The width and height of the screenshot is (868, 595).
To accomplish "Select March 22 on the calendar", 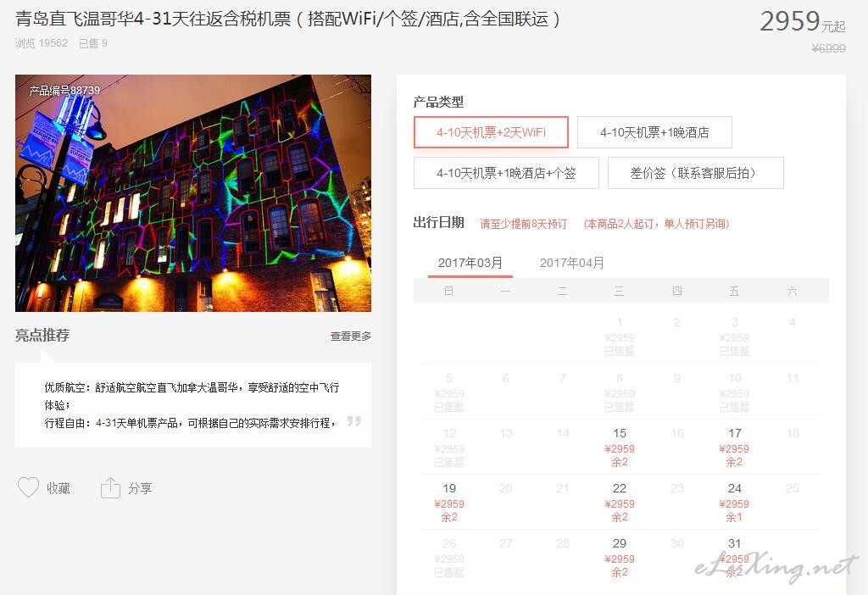I will click(x=620, y=502).
